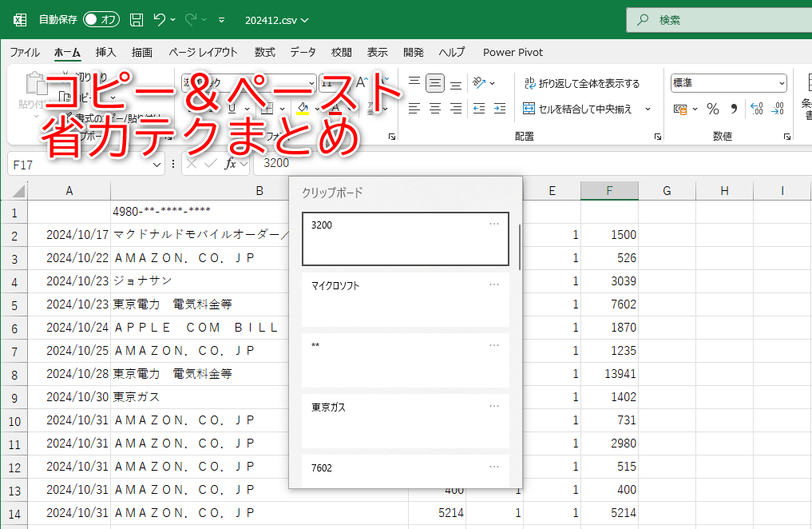Click the merge and center icon
The width and height of the screenshot is (812, 529).
coord(528,109)
